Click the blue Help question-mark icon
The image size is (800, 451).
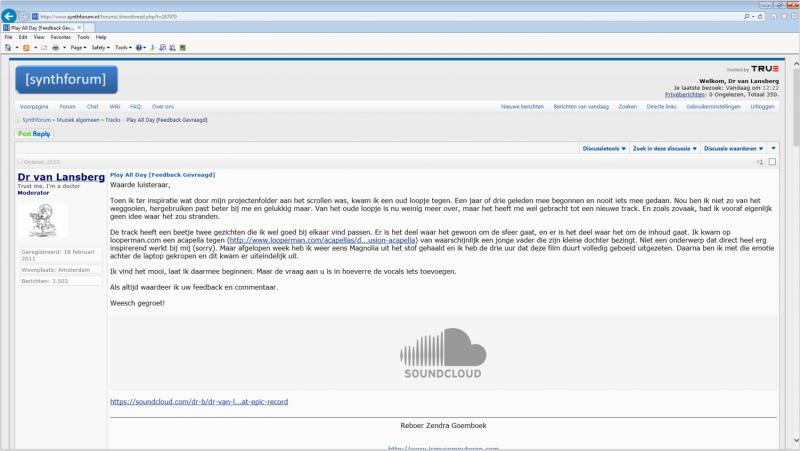(139, 47)
